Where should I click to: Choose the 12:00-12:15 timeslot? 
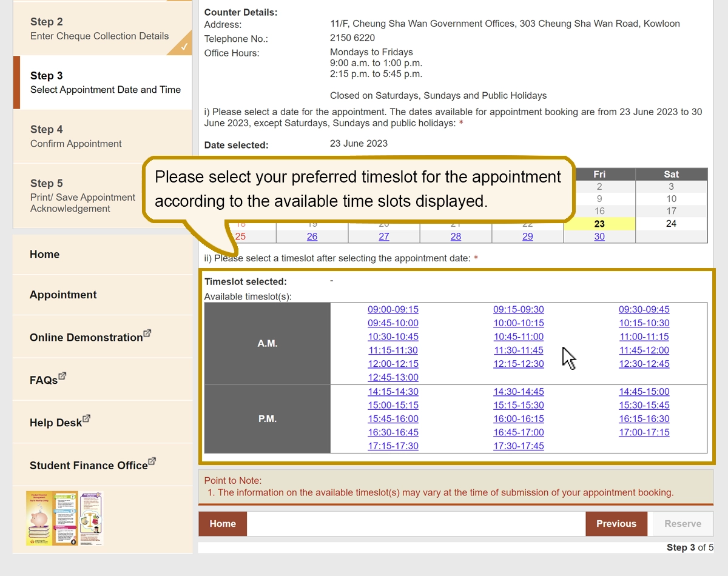point(393,364)
